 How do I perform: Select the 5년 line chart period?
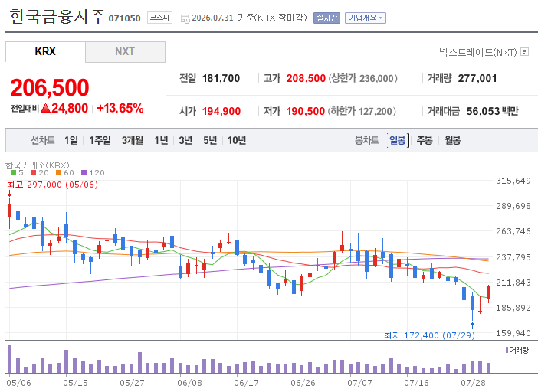210,140
